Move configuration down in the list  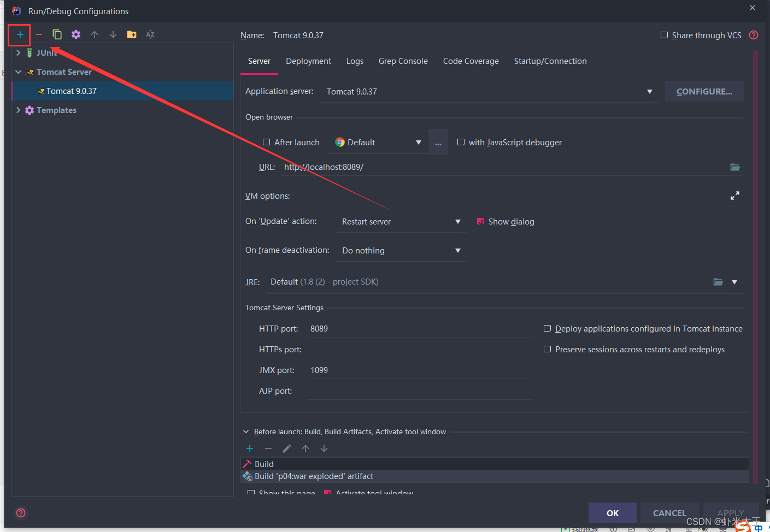(x=113, y=34)
